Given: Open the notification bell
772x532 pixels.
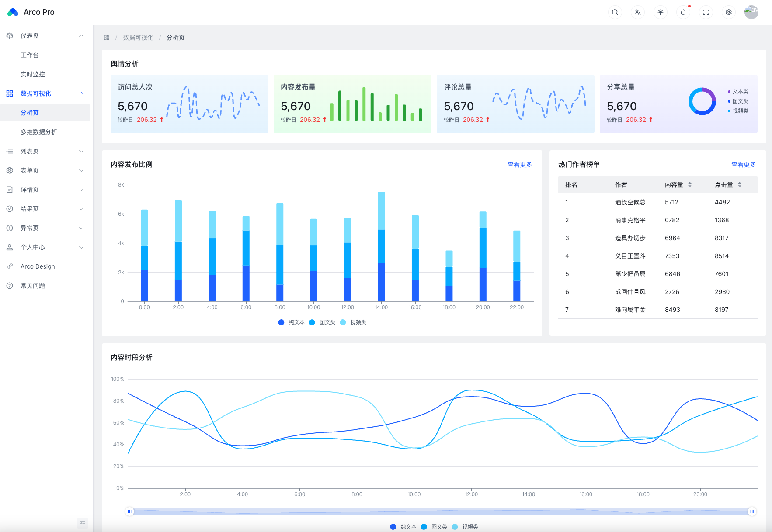Looking at the screenshot, I should point(683,12).
